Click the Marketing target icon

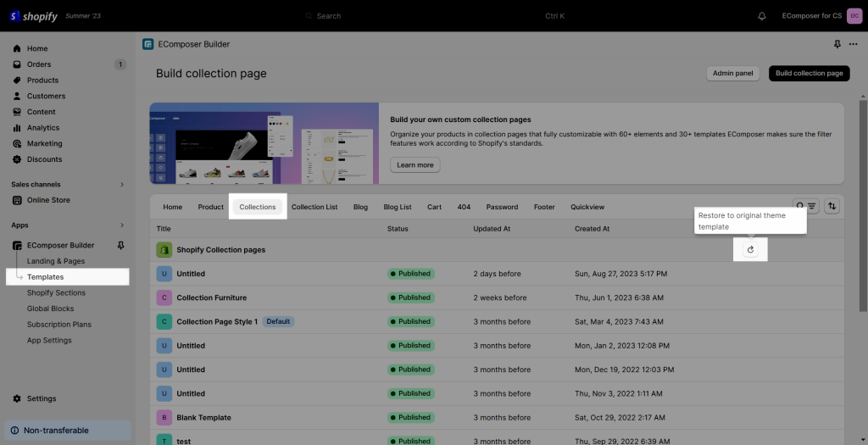[x=17, y=143]
